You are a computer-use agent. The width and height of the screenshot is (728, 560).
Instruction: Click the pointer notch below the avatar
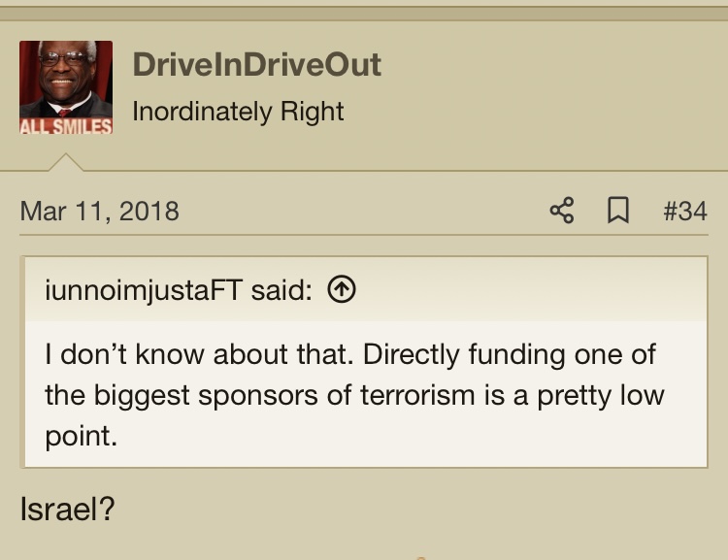(66, 162)
